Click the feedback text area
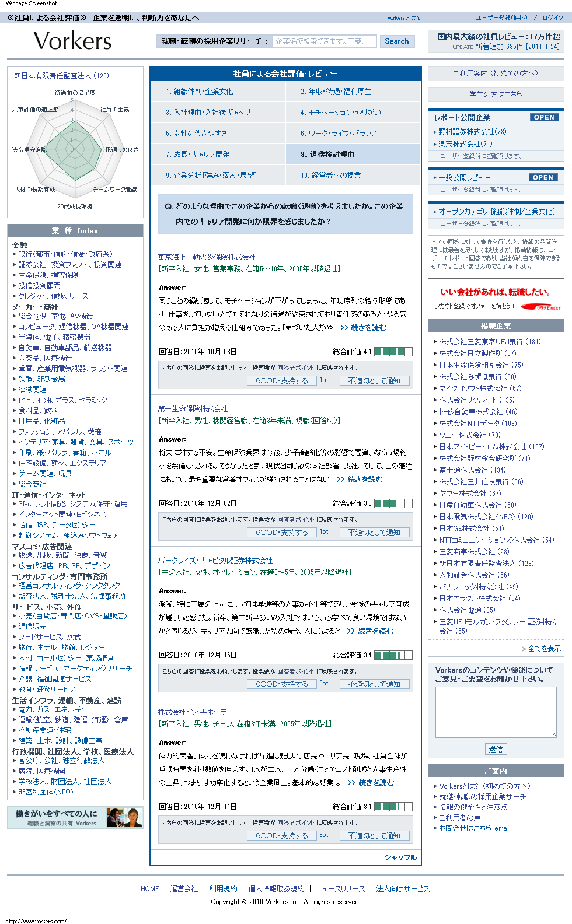The width and height of the screenshot is (572, 924). 496,712
